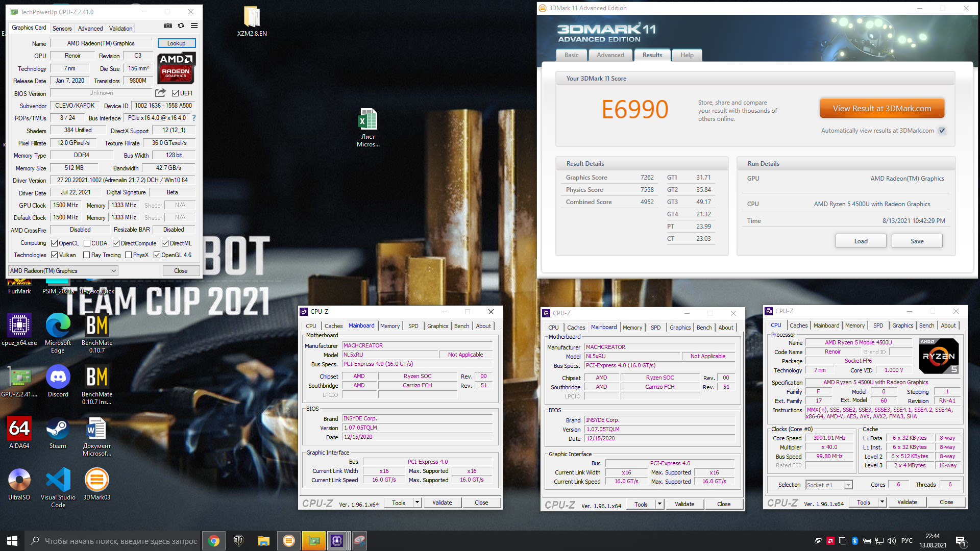Expand Tools dropdown arrow in right CPU-Z window
The width and height of the screenshot is (980, 551).
(882, 502)
